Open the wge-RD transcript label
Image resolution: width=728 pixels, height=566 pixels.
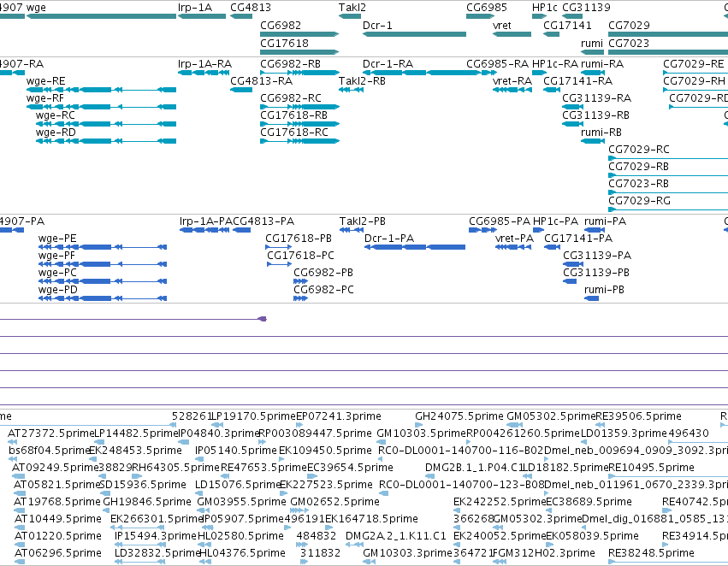pyautogui.click(x=56, y=133)
